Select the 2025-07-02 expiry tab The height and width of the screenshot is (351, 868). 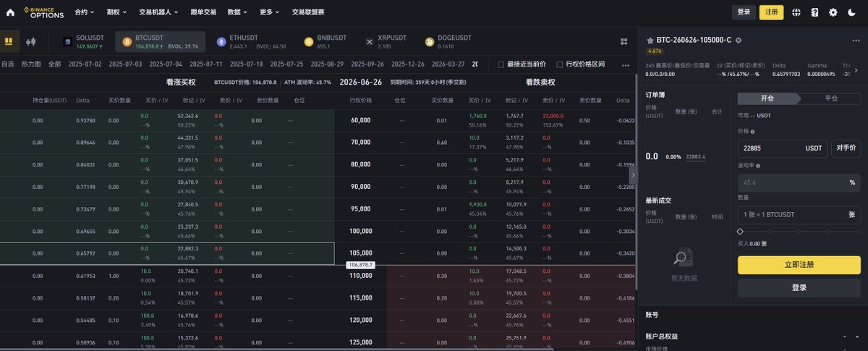[x=85, y=64]
